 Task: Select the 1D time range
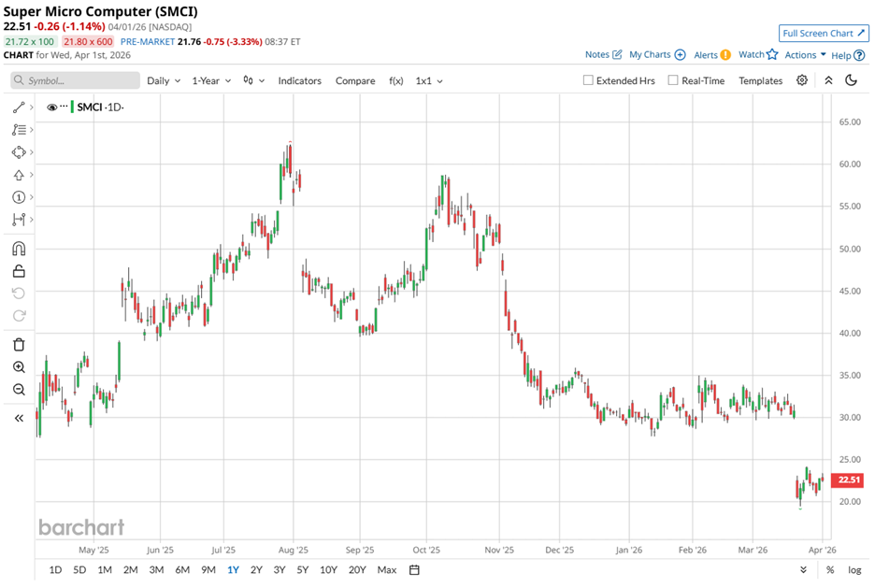point(55,569)
